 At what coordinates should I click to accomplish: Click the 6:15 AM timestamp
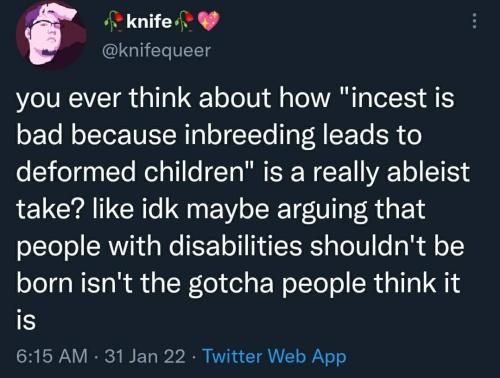52,356
